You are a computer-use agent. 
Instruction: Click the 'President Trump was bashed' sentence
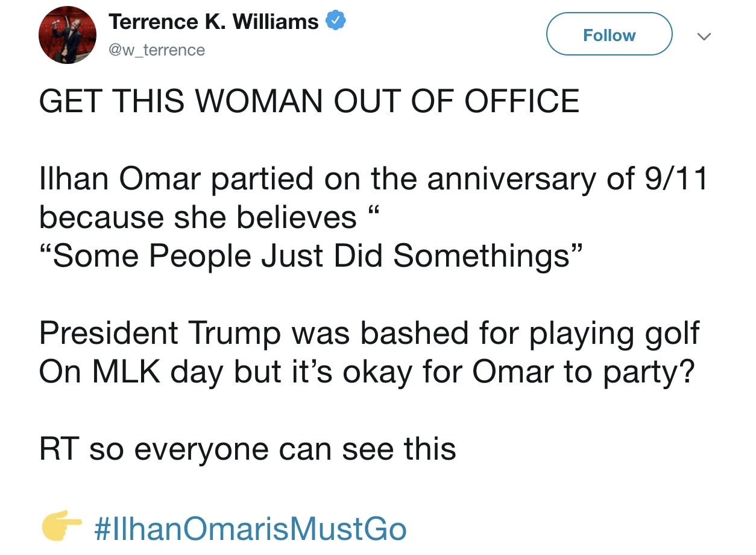click(x=369, y=334)
